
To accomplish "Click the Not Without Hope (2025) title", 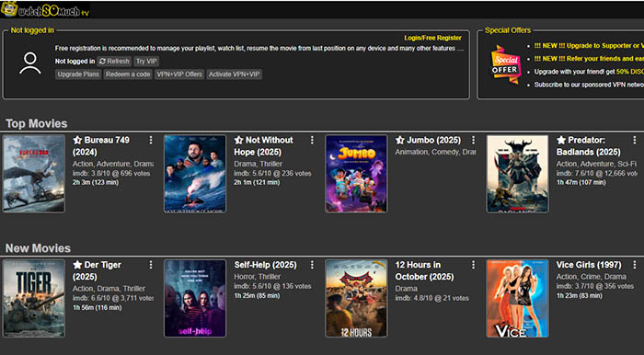I will coord(264,146).
